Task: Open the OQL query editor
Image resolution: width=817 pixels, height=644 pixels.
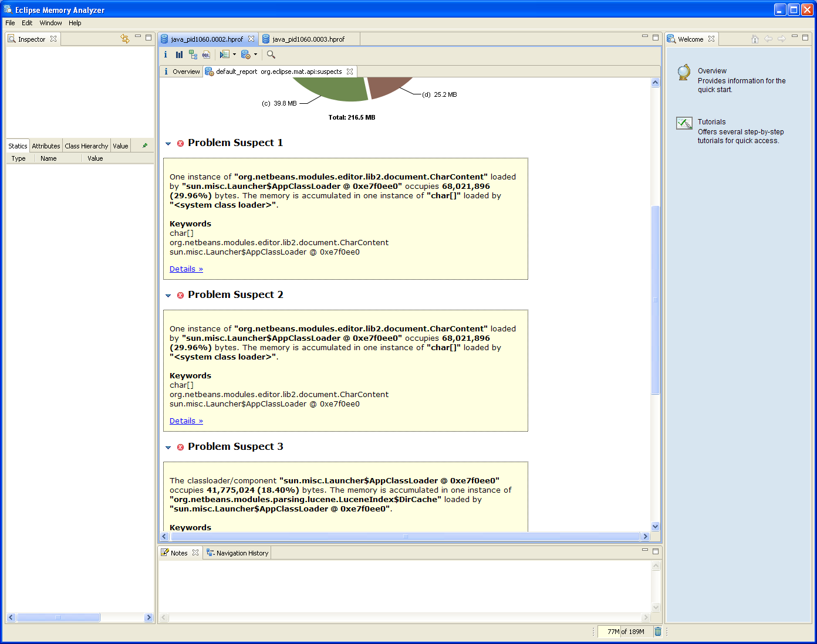Action: point(206,55)
